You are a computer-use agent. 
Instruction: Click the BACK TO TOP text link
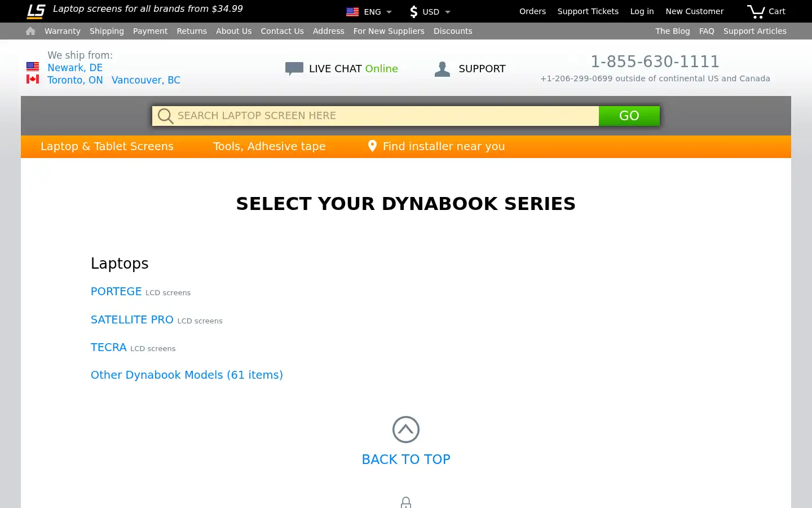point(406,459)
